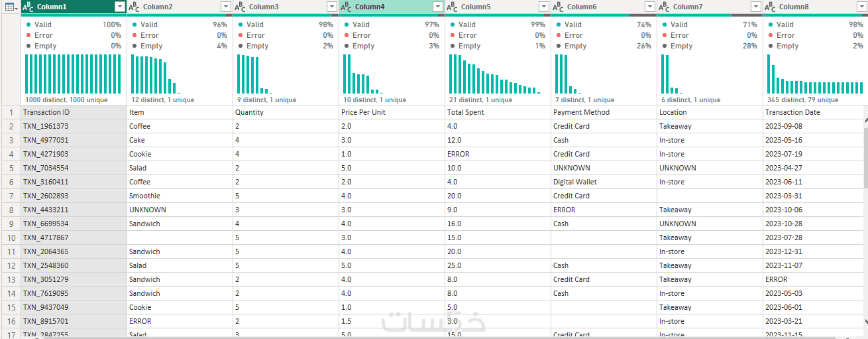Select row number 5
Viewport: 868px width, 339px height.
click(x=11, y=168)
